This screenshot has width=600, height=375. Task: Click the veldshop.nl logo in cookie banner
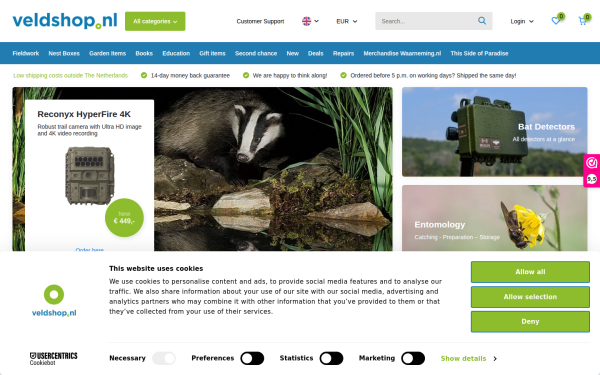point(54,301)
